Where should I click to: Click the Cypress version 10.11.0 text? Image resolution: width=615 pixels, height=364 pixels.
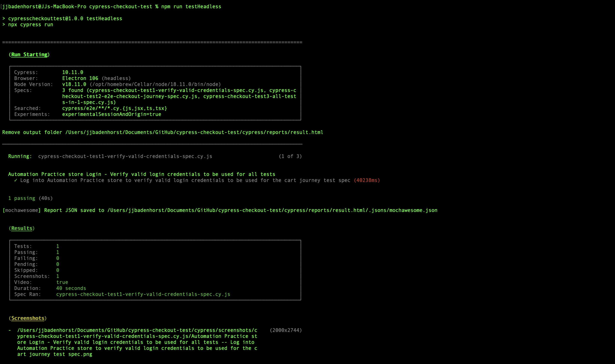[x=73, y=72]
